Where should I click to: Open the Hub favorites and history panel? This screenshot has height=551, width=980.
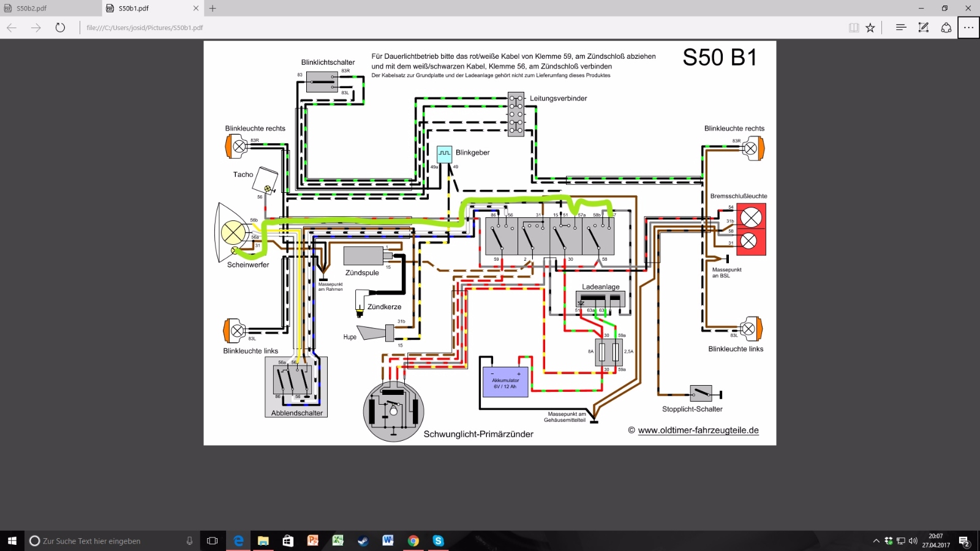tap(900, 28)
